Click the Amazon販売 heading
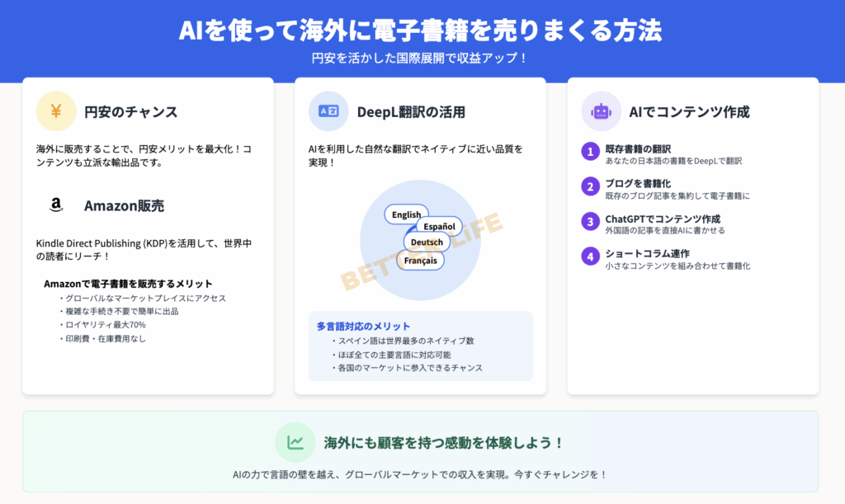The width and height of the screenshot is (845, 504). (123, 206)
